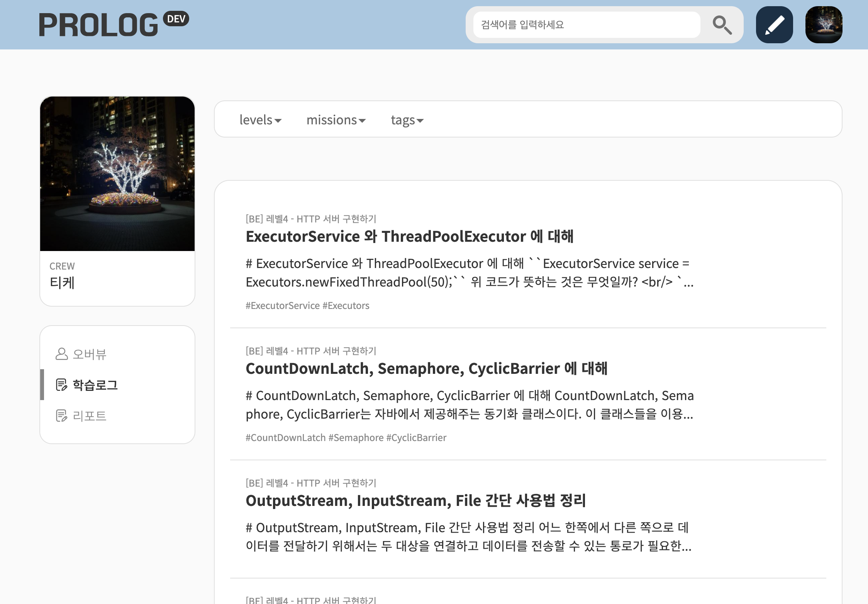
Task: Switch to the 오버뷰 sidebar tab
Action: (90, 354)
